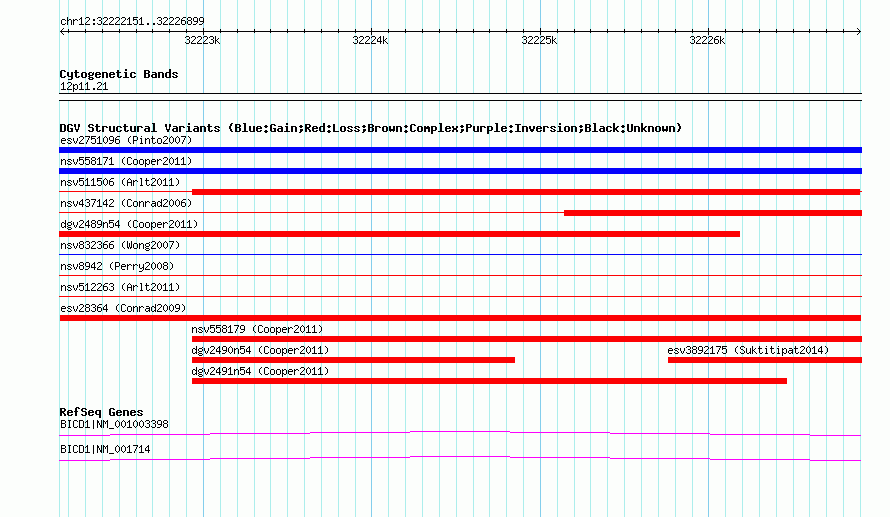The width and height of the screenshot is (890, 517).
Task: Click the 32223k ruler position label
Action: pyautogui.click(x=202, y=40)
